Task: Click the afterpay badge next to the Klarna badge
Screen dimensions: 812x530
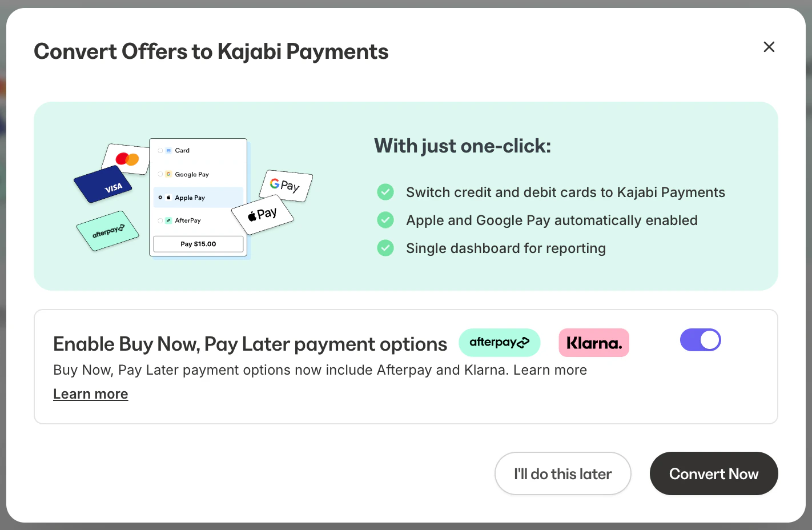Action: coord(500,342)
